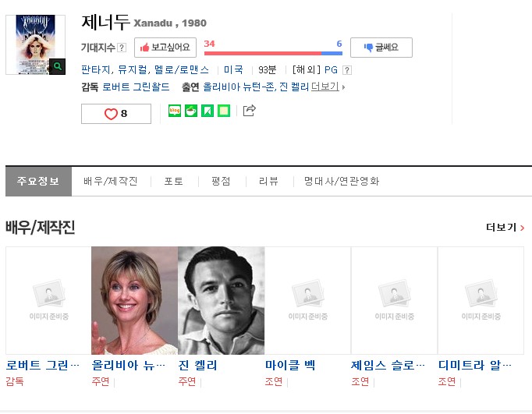The width and height of the screenshot is (532, 414).
Task: Open Olivia Newton-John's photo thumbnail
Action: pyautogui.click(x=134, y=300)
